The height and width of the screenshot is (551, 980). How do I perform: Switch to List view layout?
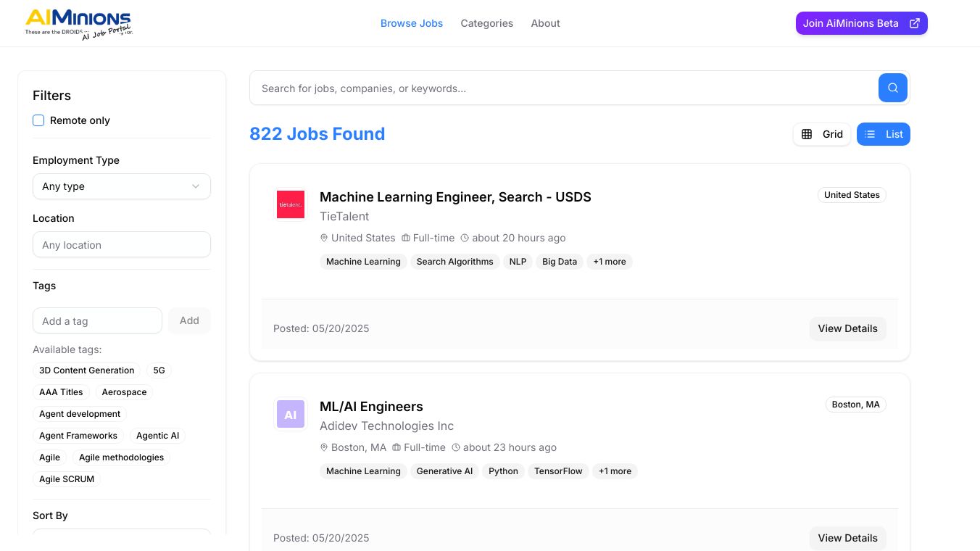884,134
